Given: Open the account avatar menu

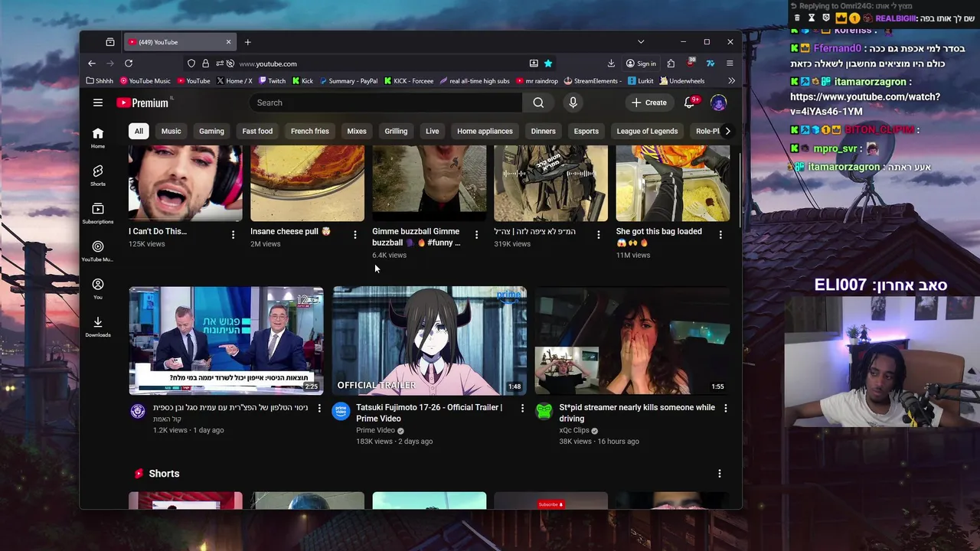Looking at the screenshot, I should tap(718, 103).
